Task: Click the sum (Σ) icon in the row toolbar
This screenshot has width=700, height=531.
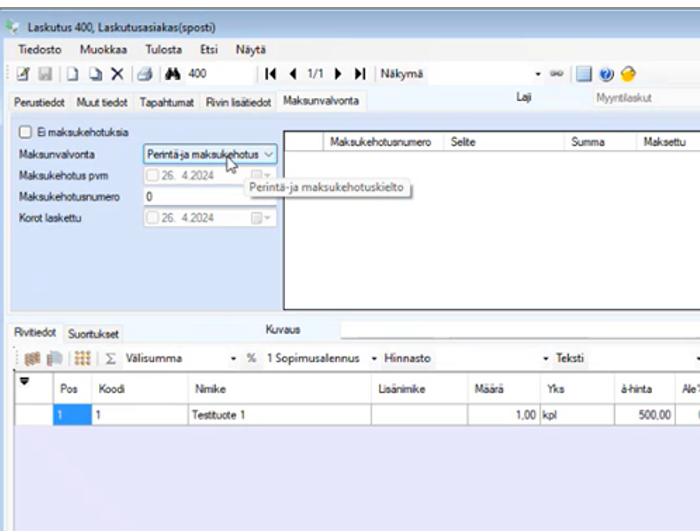Action: 111,358
